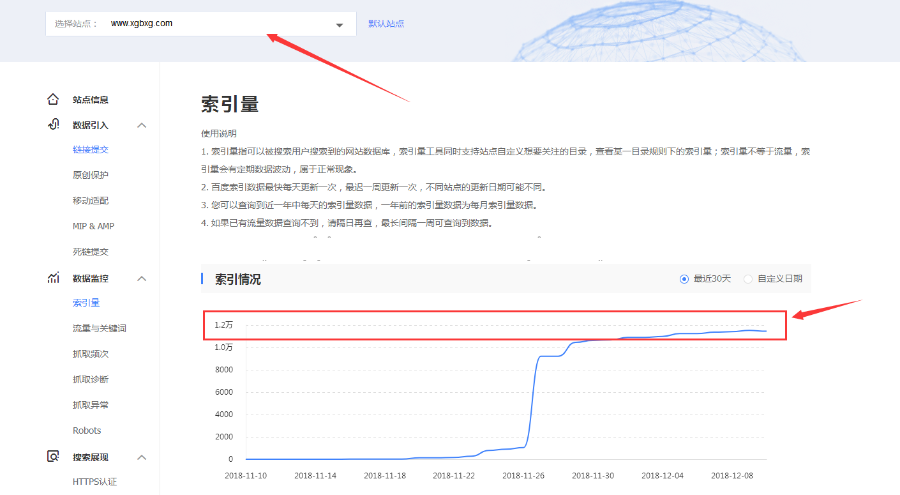Select the 最近30天 radio button
This screenshot has height=495, width=900.
pos(684,279)
